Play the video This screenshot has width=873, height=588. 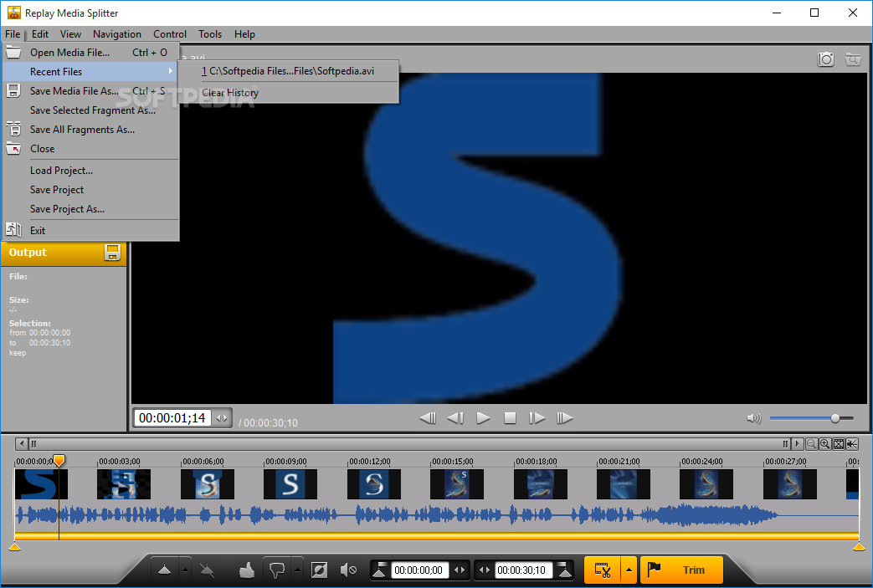click(x=483, y=417)
